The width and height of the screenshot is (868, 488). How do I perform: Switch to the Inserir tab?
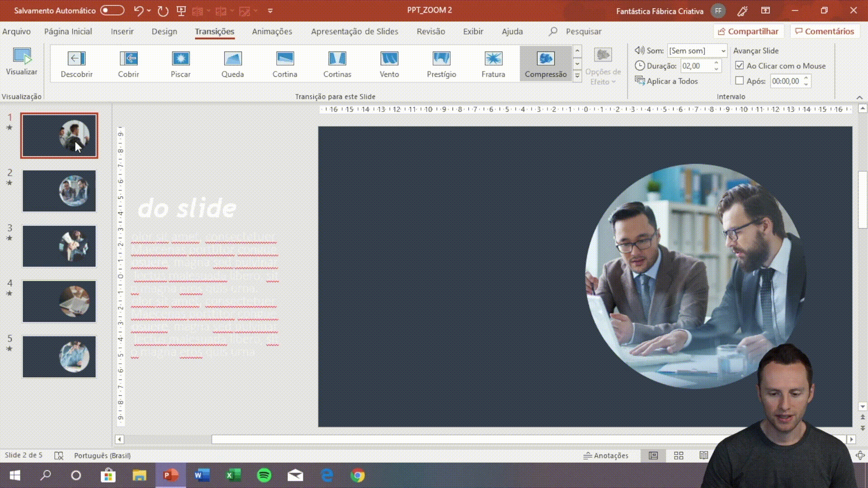pos(122,31)
